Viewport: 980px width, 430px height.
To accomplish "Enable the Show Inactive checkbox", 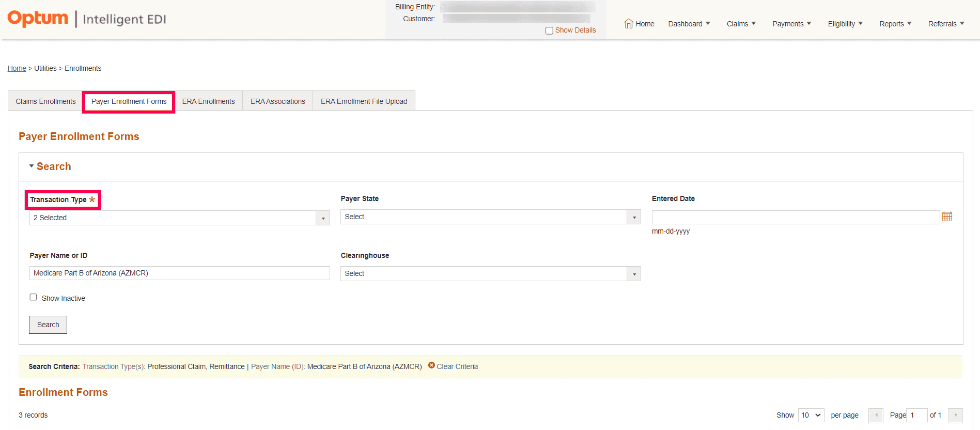I will (x=33, y=297).
